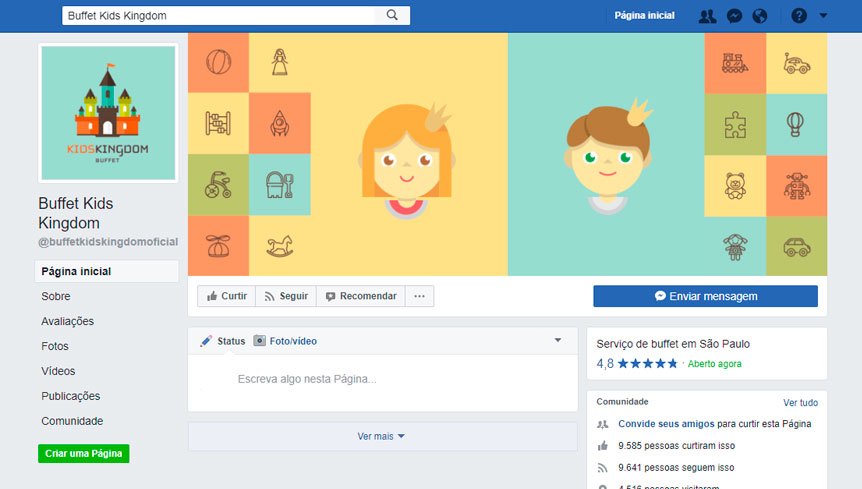Open the help question mark icon
This screenshot has height=489, width=862.
[798, 16]
